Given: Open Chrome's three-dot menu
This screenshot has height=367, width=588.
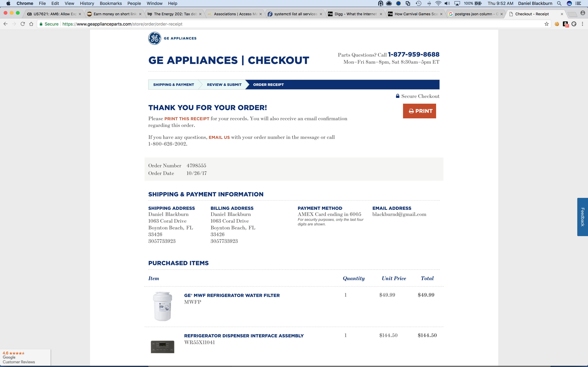Looking at the screenshot, I should point(582,24).
